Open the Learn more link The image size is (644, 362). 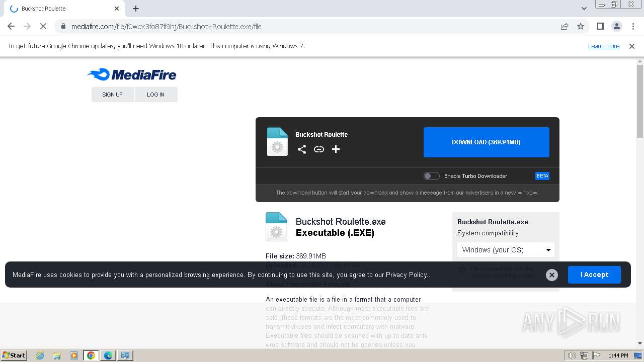point(604,46)
